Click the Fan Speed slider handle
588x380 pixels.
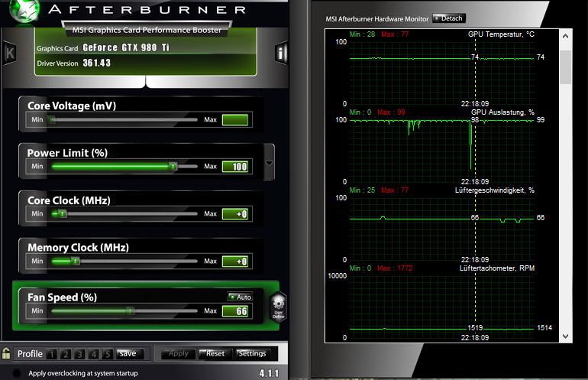tap(130, 310)
